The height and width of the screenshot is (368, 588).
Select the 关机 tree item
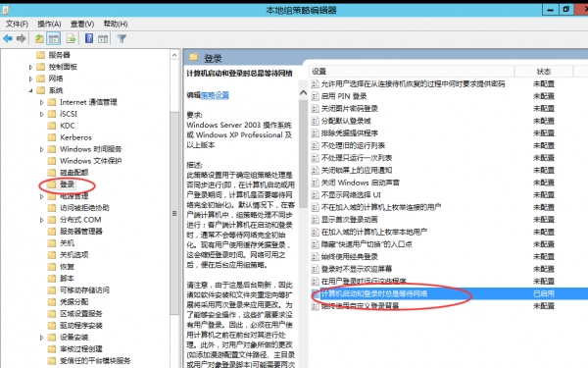(x=67, y=243)
